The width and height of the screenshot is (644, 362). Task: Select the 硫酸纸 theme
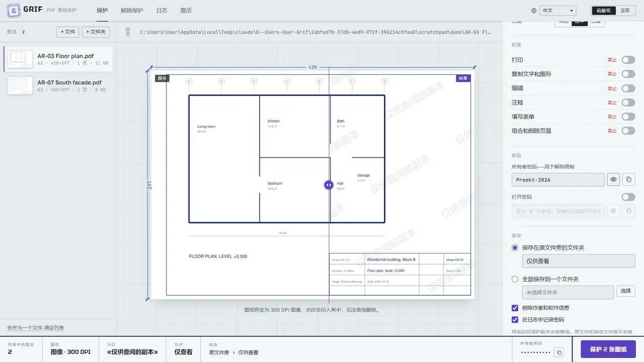click(x=603, y=11)
